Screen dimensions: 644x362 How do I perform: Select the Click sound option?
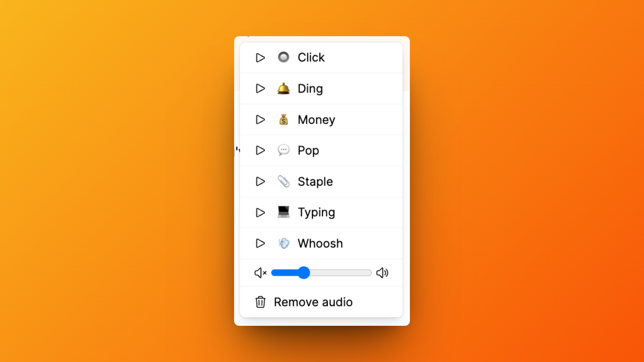click(x=311, y=58)
